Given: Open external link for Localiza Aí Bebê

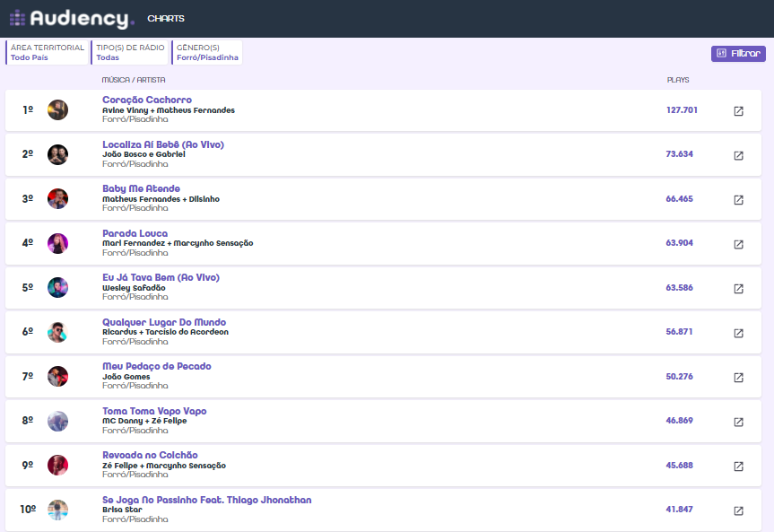Looking at the screenshot, I should [x=738, y=155].
